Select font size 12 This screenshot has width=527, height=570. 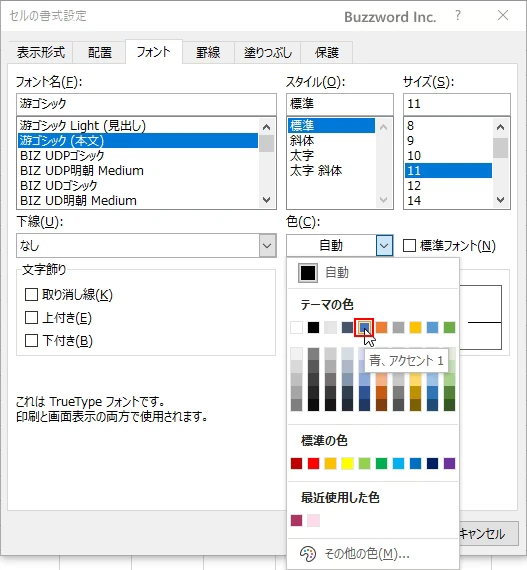[448, 185]
